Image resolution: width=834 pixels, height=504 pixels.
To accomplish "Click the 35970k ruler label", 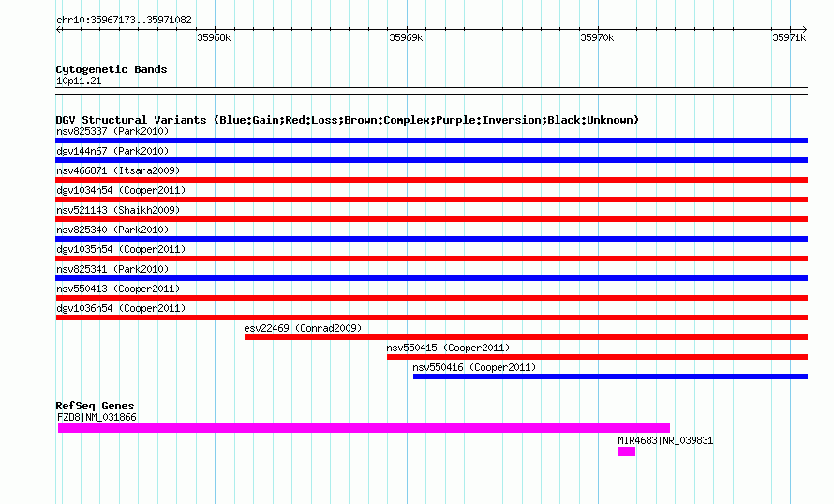I will point(597,37).
